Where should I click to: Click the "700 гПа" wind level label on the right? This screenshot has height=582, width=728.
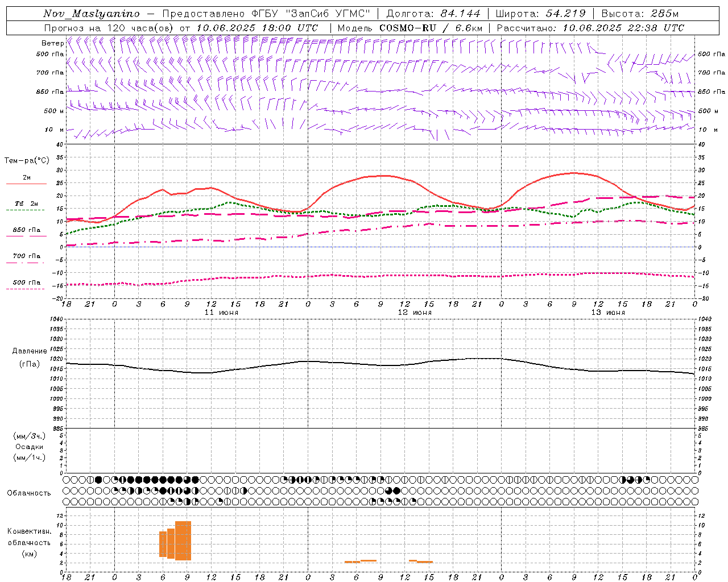coord(712,73)
